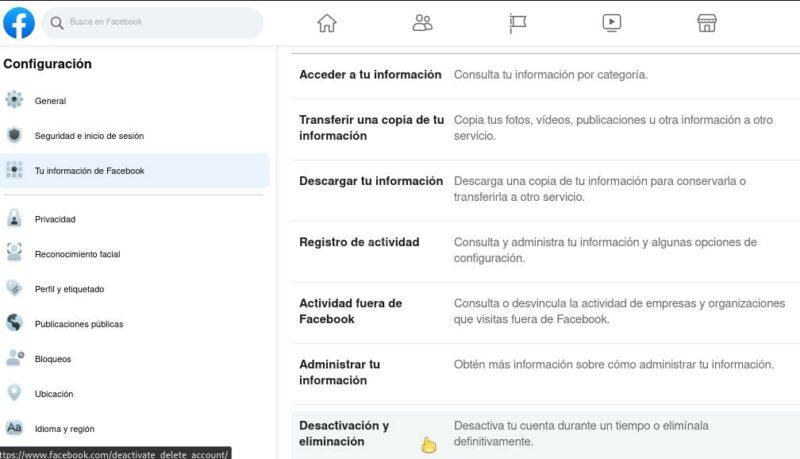Click the Reconocimiento facial icon

click(14, 253)
